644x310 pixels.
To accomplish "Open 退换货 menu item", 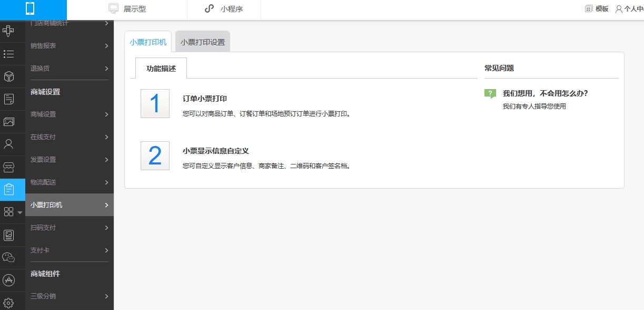I will point(70,69).
